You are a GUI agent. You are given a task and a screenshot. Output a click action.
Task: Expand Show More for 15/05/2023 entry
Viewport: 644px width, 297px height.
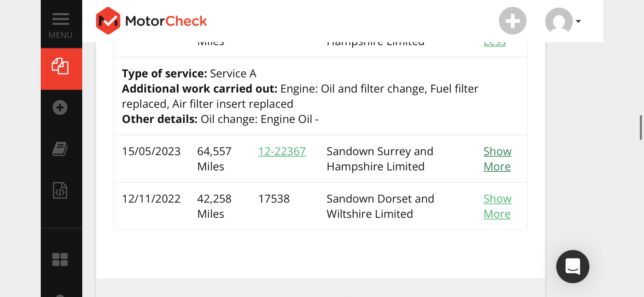pyautogui.click(x=497, y=159)
